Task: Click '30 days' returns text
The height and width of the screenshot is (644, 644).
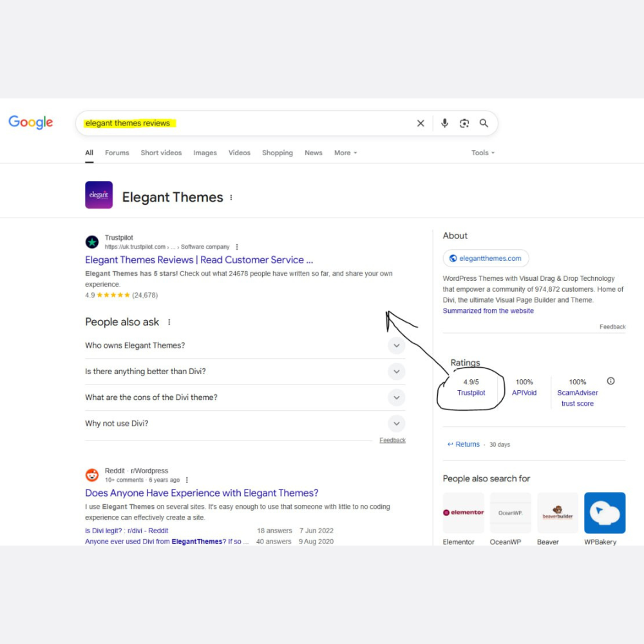Action: point(500,445)
